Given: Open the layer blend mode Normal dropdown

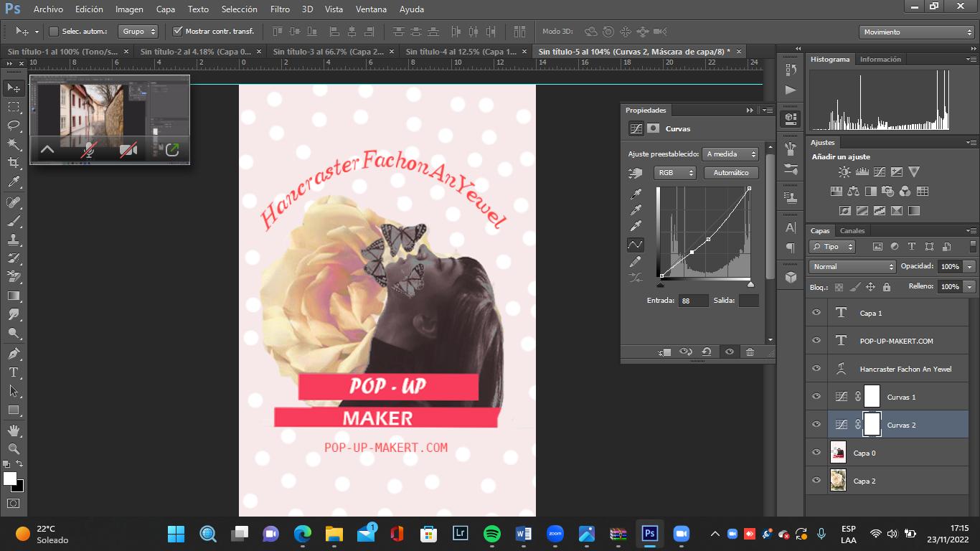Looking at the screenshot, I should coord(852,266).
